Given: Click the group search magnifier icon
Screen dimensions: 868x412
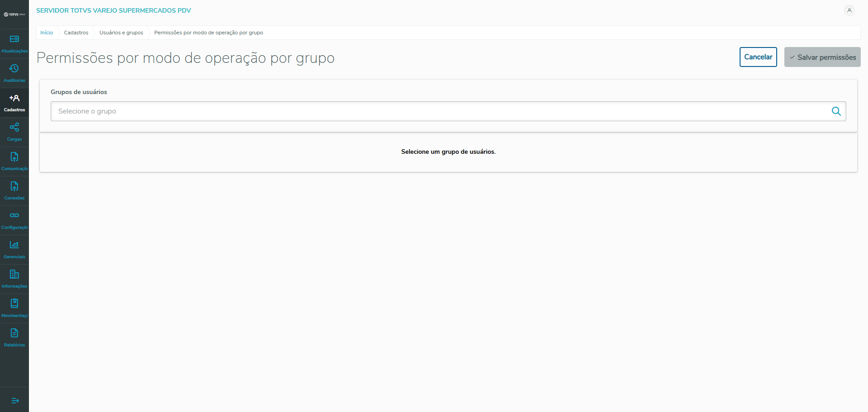Looking at the screenshot, I should [x=836, y=111].
